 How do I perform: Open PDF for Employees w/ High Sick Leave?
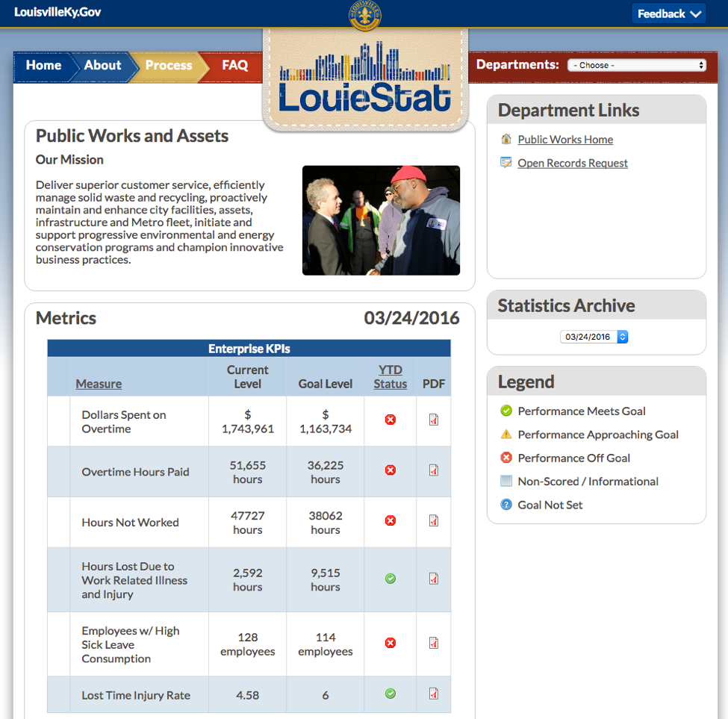(x=434, y=643)
